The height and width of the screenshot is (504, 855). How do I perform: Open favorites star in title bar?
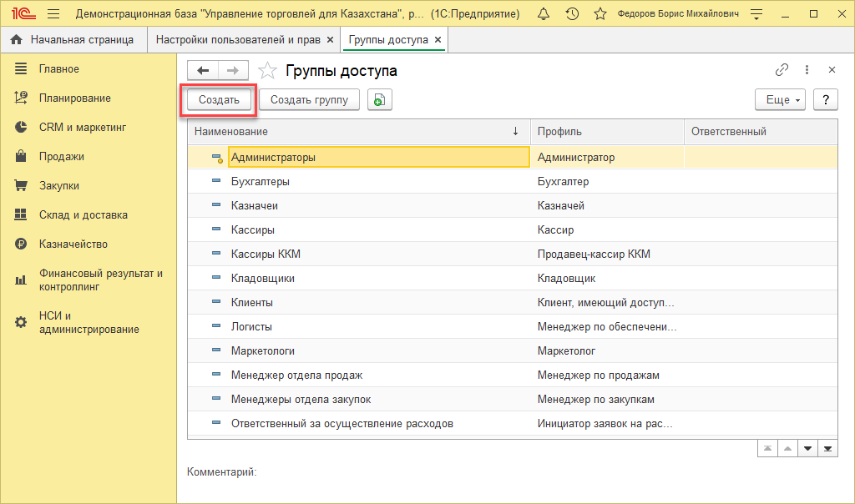600,14
